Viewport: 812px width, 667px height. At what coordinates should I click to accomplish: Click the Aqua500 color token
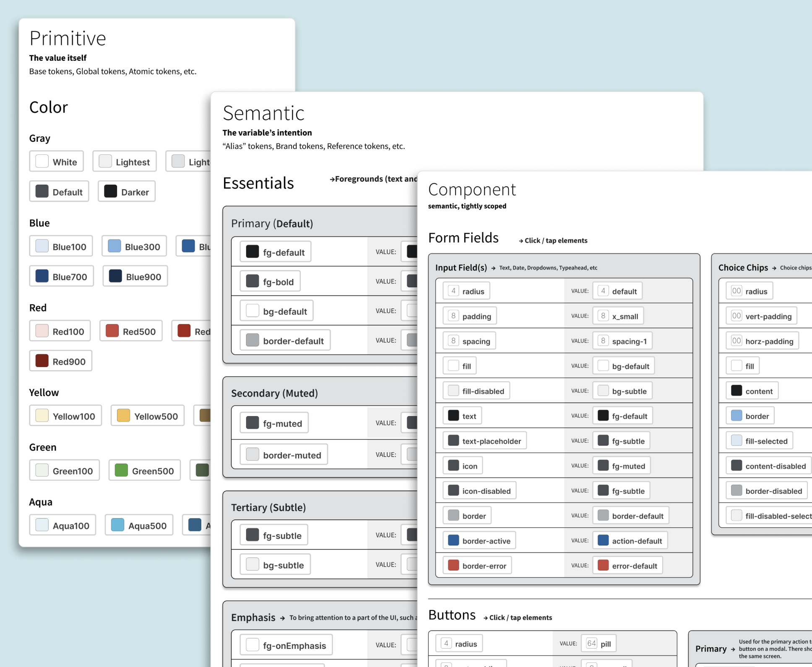[139, 525]
